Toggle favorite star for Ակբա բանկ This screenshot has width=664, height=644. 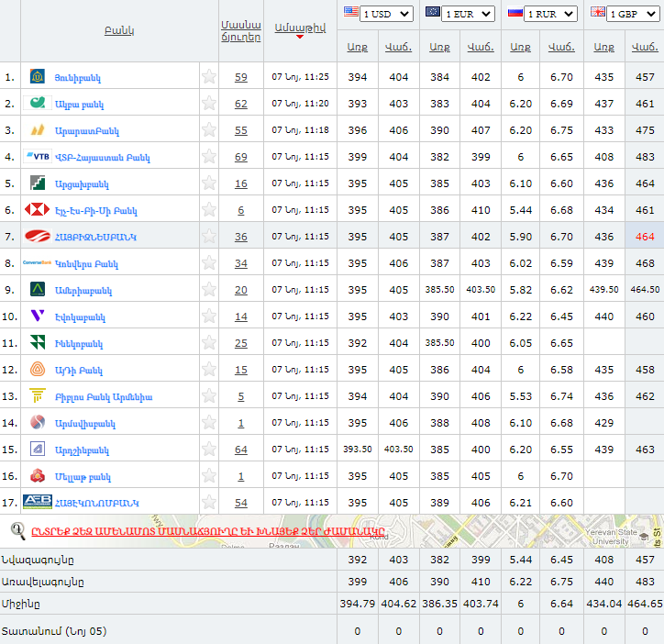(x=209, y=103)
